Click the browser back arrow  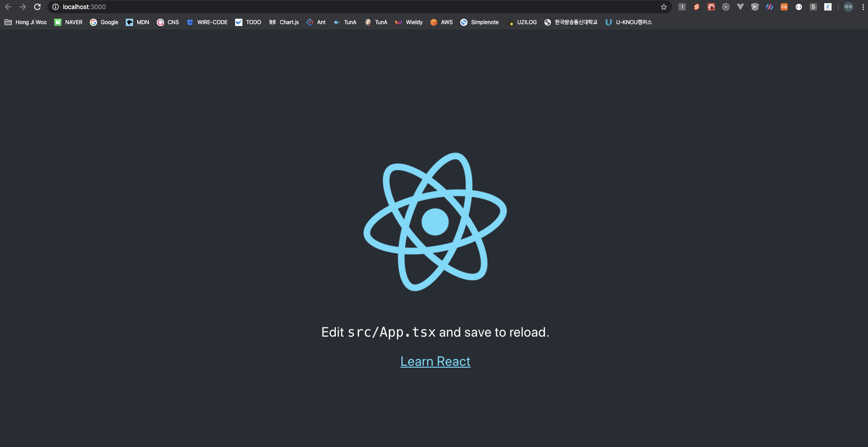8,7
